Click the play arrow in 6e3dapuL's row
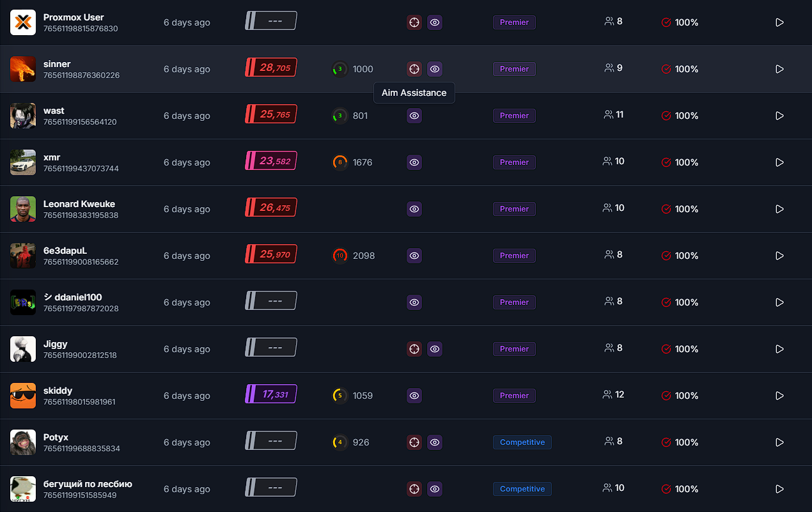 click(x=779, y=256)
